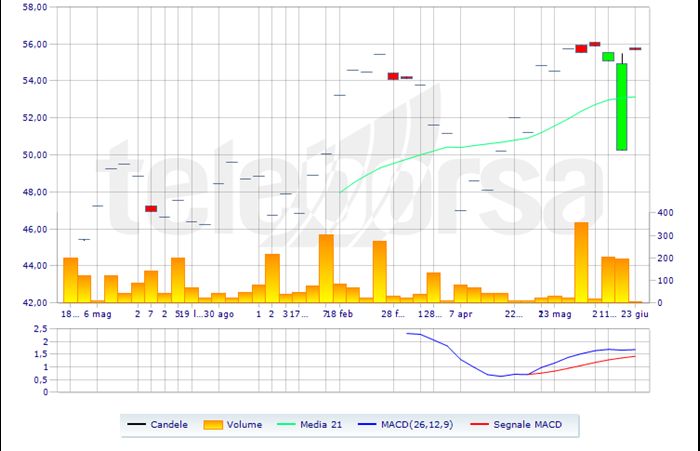Image resolution: width=700 pixels, height=451 pixels.
Task: Click the 48,00 price axis label
Action: click(x=35, y=192)
